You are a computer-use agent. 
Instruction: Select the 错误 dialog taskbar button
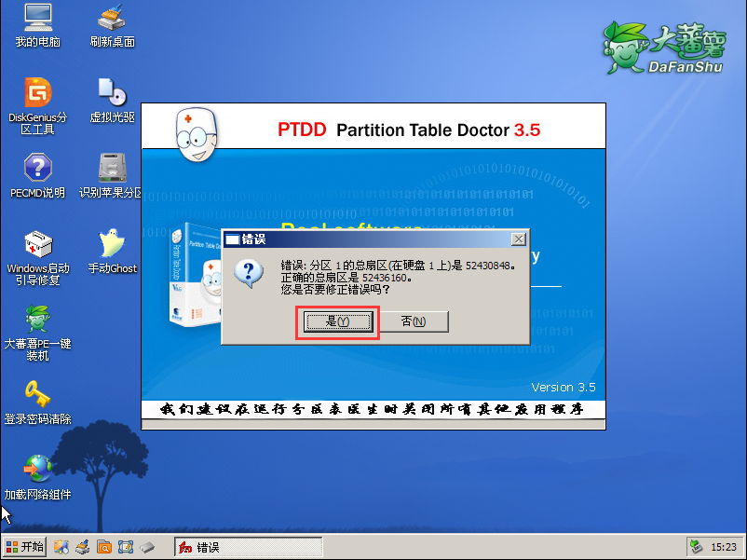coord(248,547)
